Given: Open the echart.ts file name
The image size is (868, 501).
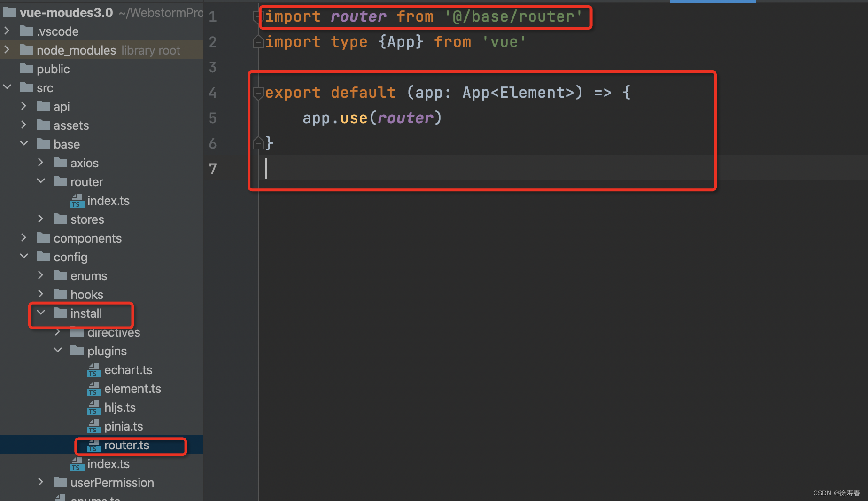Looking at the screenshot, I should (128, 370).
